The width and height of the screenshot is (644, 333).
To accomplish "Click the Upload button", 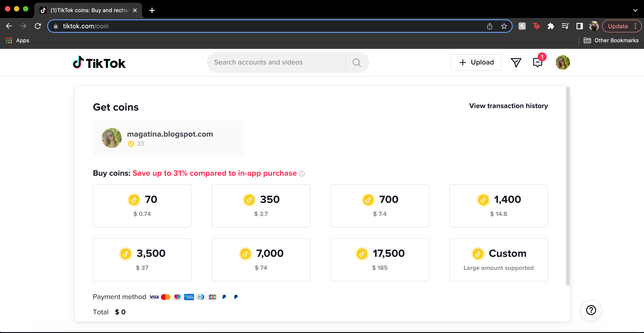I will click(476, 62).
